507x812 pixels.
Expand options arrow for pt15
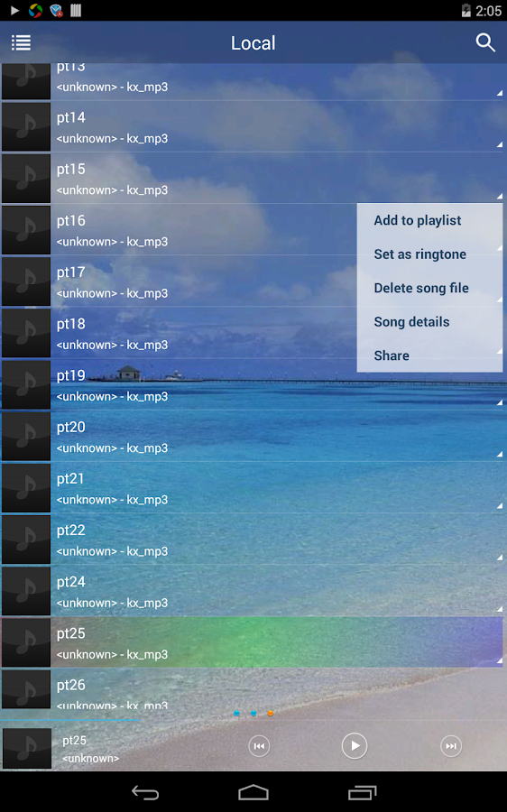pos(499,197)
